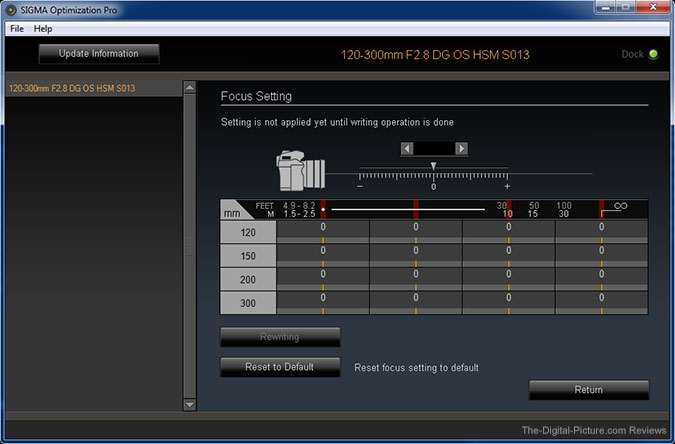675x444 pixels.
Task: Close the SIGMA Optimization Pro window
Action: [x=653, y=7]
